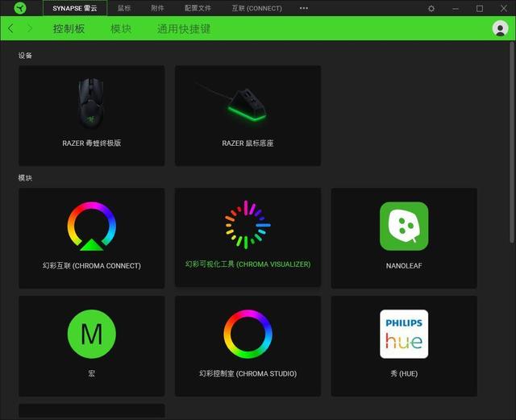Open the RAZER 毒蝰终极版 device label
516x420 pixels.
point(91,143)
